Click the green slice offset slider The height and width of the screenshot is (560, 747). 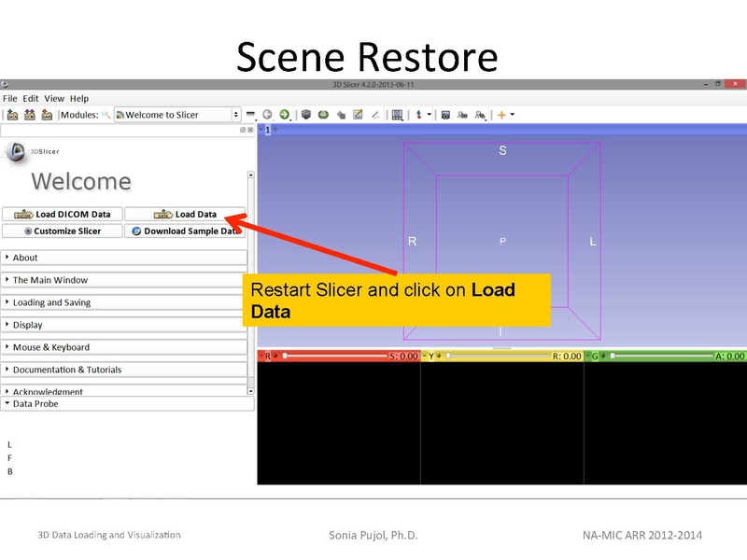662,356
